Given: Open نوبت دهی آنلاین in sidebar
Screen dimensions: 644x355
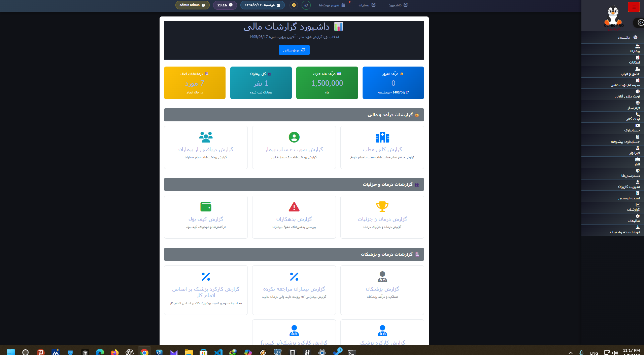Looking at the screenshot, I should (x=612, y=94).
